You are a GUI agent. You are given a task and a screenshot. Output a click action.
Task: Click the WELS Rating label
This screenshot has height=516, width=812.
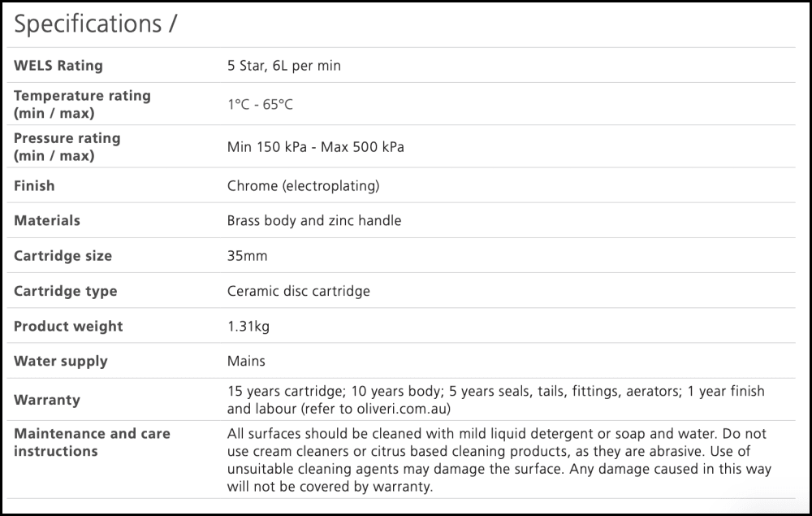tap(58, 66)
